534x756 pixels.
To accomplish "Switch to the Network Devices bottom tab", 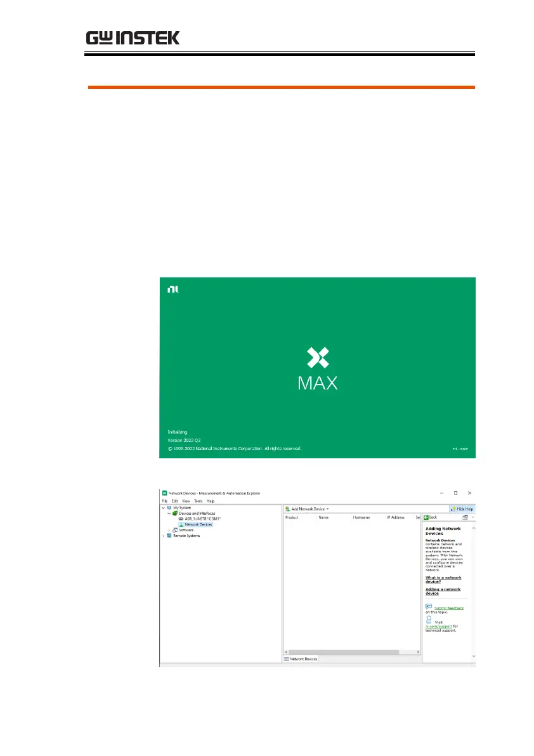I will [x=301, y=659].
